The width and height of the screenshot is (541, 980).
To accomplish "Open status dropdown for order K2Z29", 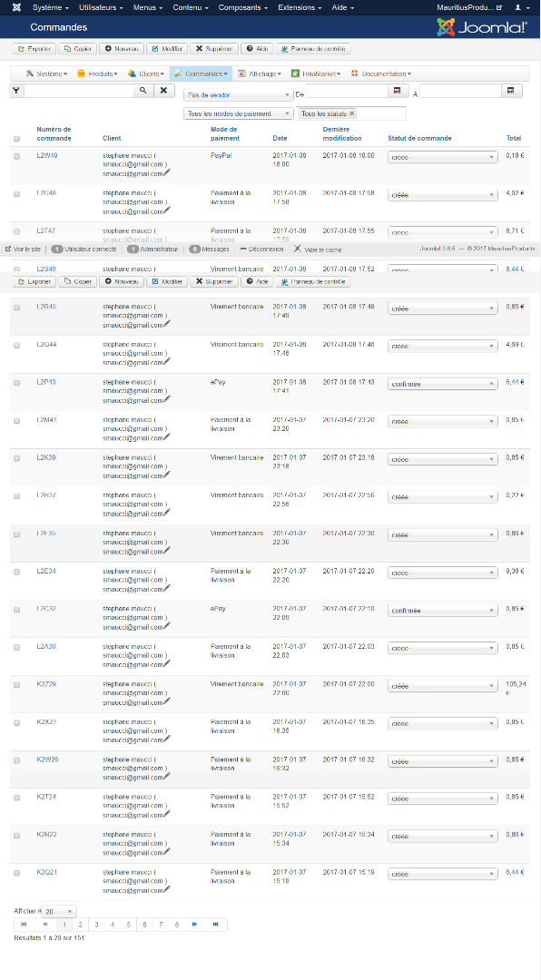I will 443,686.
